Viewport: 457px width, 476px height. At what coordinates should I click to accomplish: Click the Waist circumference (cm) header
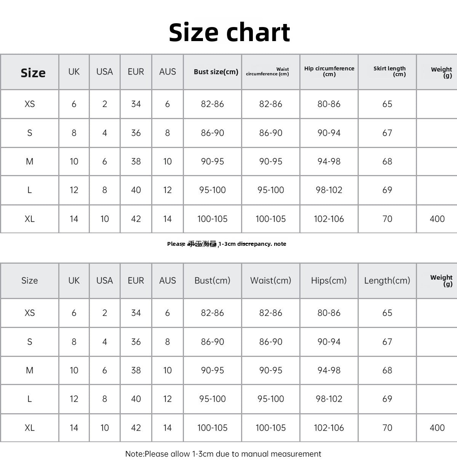(x=267, y=72)
